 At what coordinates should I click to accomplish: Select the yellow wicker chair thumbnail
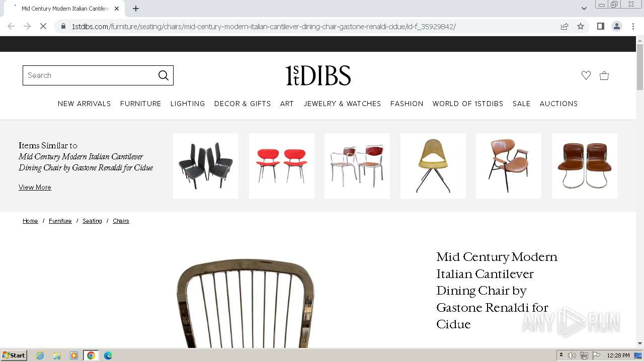[x=433, y=166]
